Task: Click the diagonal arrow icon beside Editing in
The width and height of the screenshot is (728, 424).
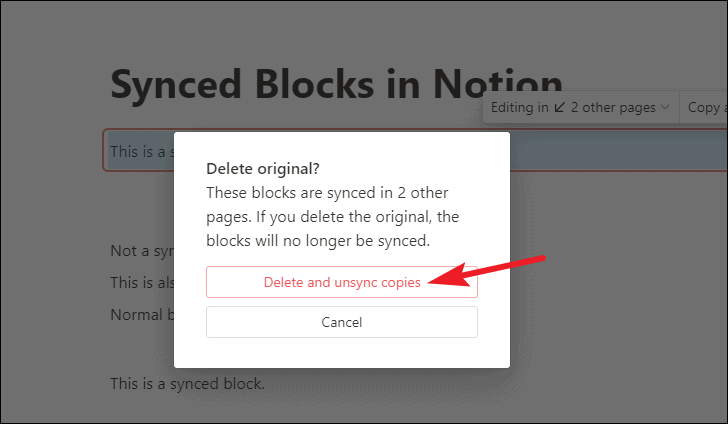Action: (x=560, y=107)
